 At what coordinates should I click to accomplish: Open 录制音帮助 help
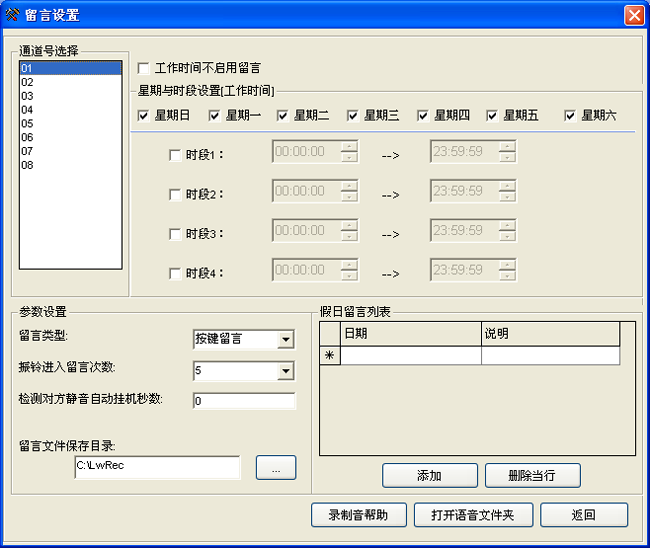pyautogui.click(x=358, y=515)
